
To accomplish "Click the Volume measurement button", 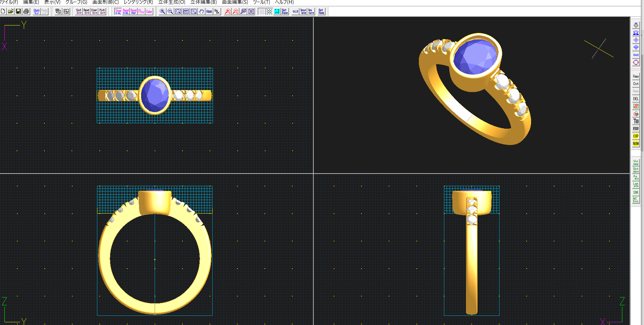I will (x=636, y=163).
